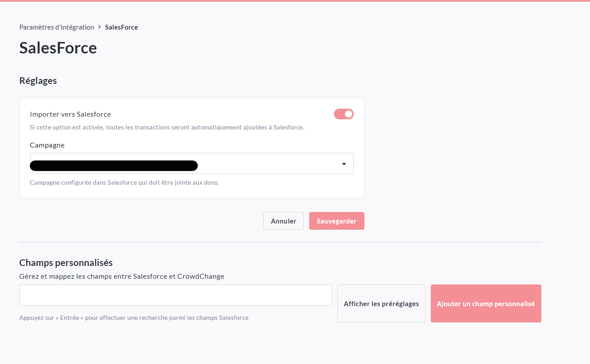Click the Réglages section heading
Screen dimensions: 590x364
click(38, 81)
